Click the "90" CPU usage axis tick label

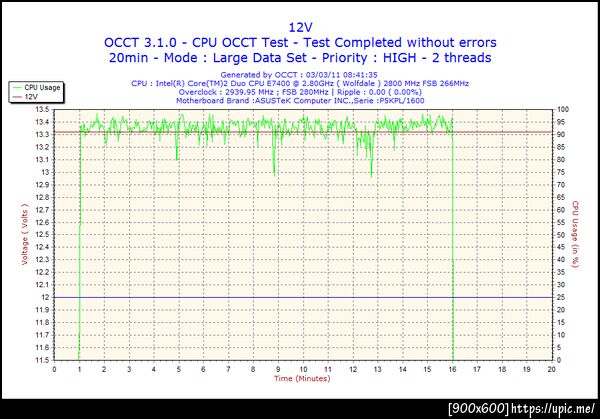tap(561, 135)
